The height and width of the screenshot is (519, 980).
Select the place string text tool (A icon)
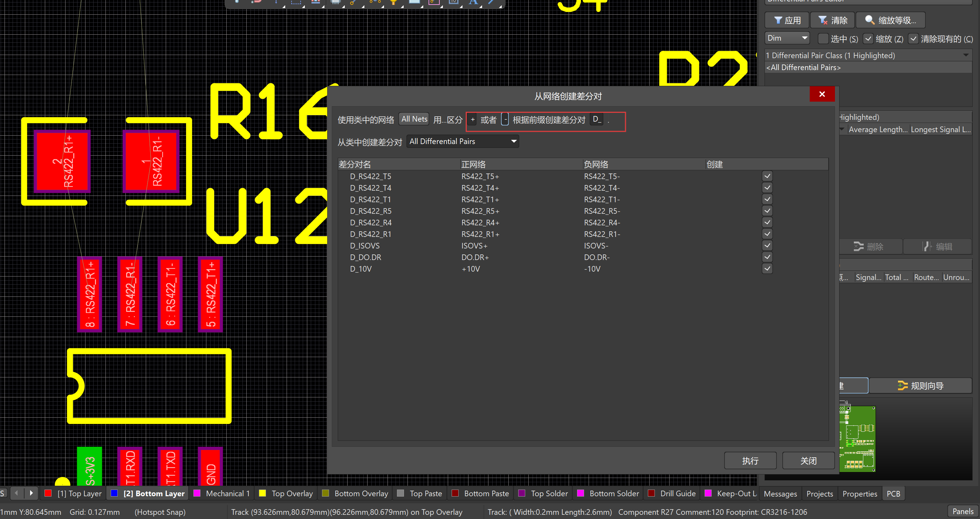point(473,2)
